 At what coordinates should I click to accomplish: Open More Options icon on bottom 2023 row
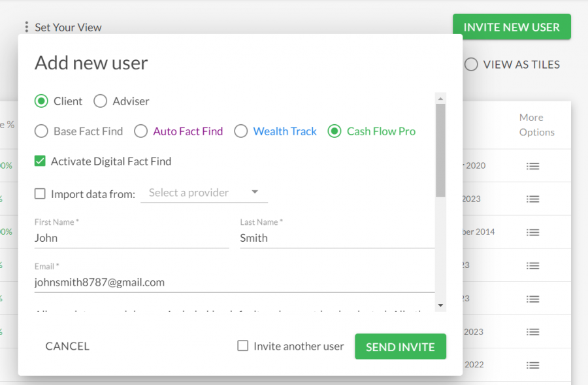[x=532, y=332]
